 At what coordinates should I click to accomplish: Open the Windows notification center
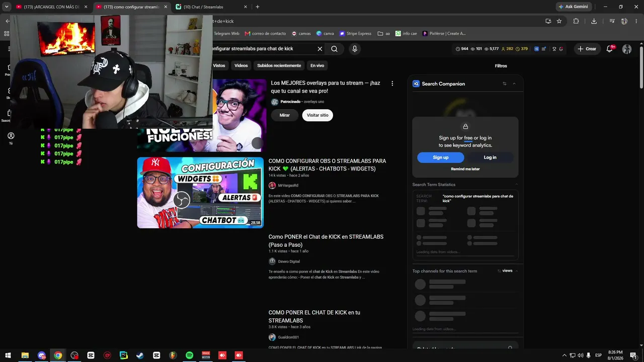pos(633,355)
